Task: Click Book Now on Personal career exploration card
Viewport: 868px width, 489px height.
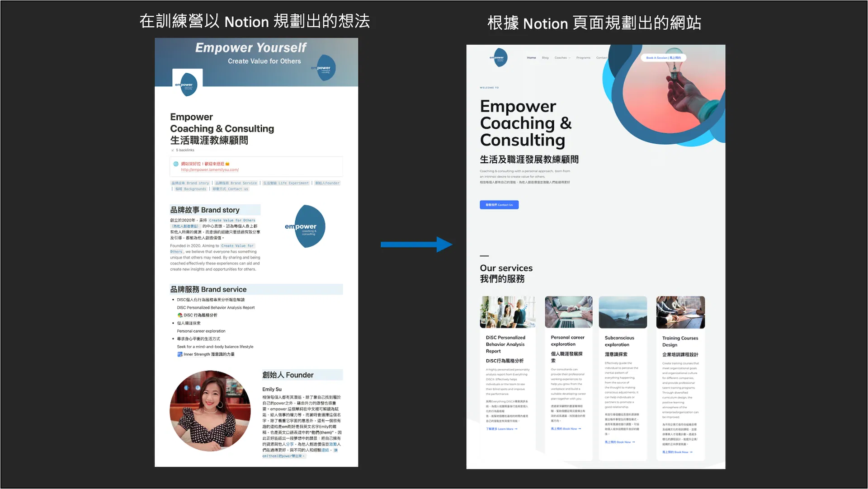Action: pyautogui.click(x=566, y=429)
